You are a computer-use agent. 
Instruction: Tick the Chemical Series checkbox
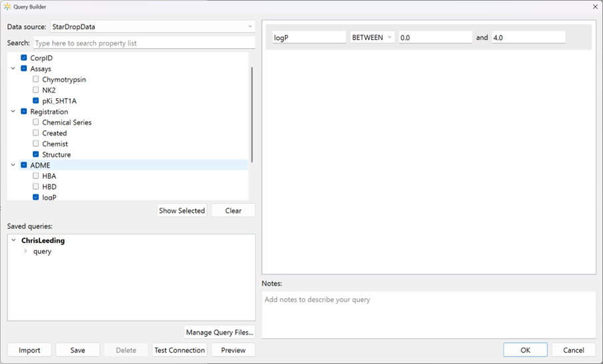[36, 122]
